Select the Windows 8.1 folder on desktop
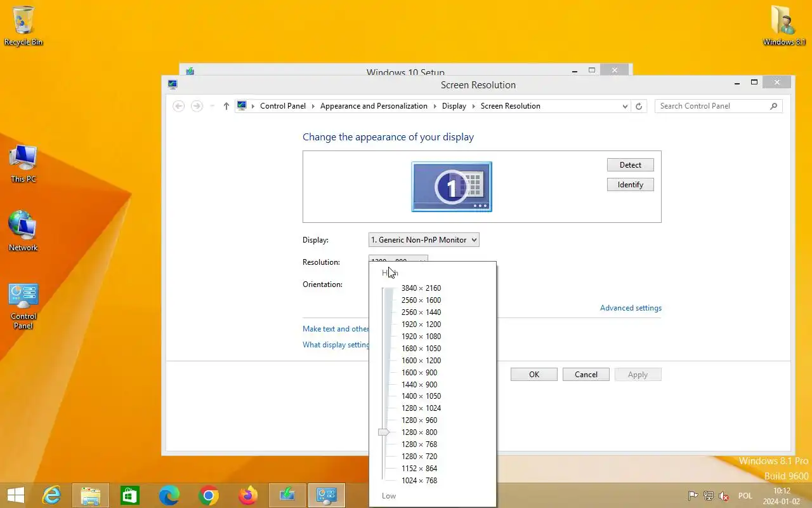The height and width of the screenshot is (508, 812). coord(784,26)
